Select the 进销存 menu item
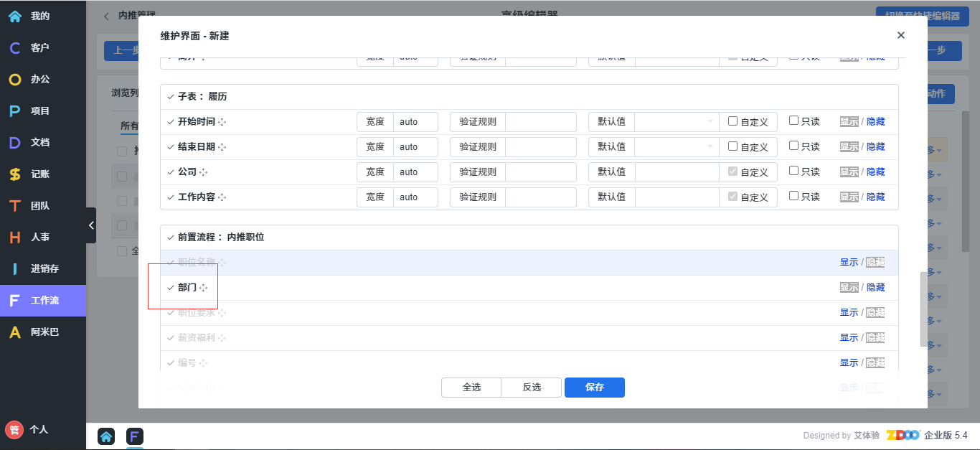980x450 pixels. (43, 268)
